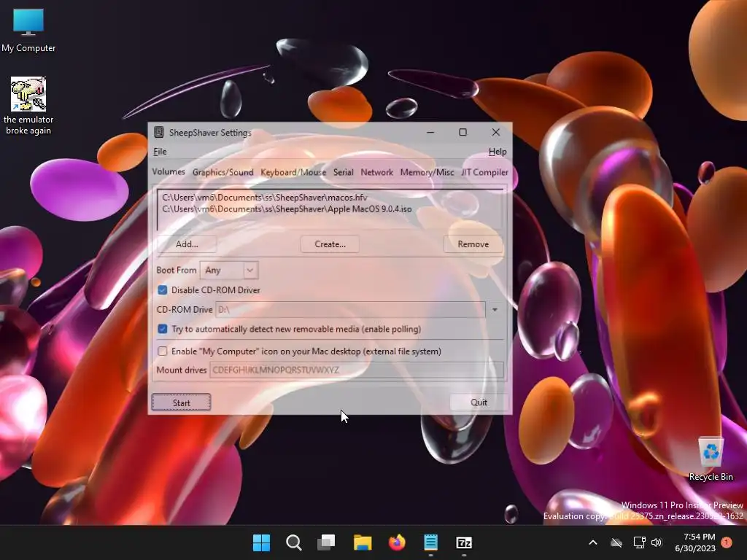Switch to Notepad in the taskbar
Image resolution: width=747 pixels, height=560 pixels.
pos(430,542)
